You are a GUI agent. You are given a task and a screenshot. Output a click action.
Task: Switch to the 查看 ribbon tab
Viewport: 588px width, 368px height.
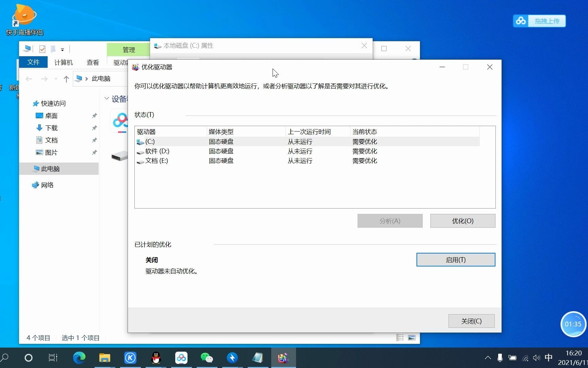click(x=93, y=62)
